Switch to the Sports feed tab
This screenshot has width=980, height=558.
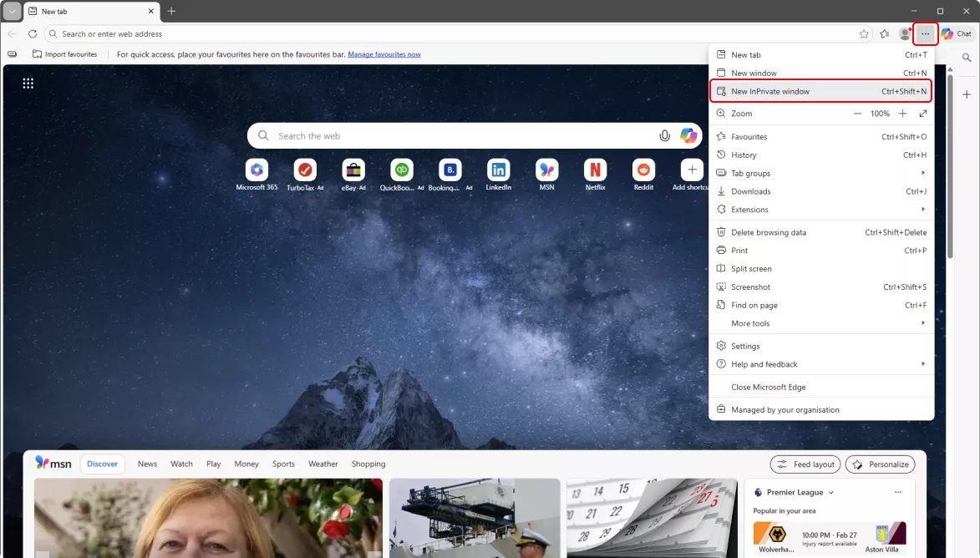click(x=283, y=464)
